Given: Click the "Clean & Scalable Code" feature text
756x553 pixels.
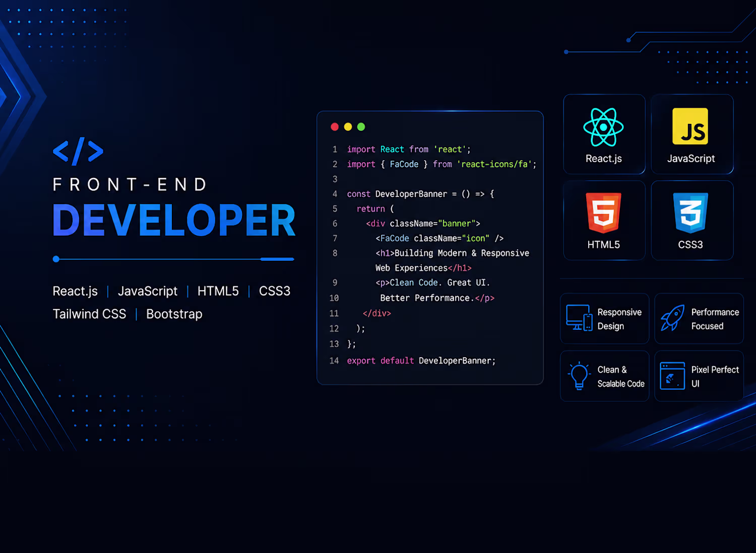Looking at the screenshot, I should (x=621, y=377).
